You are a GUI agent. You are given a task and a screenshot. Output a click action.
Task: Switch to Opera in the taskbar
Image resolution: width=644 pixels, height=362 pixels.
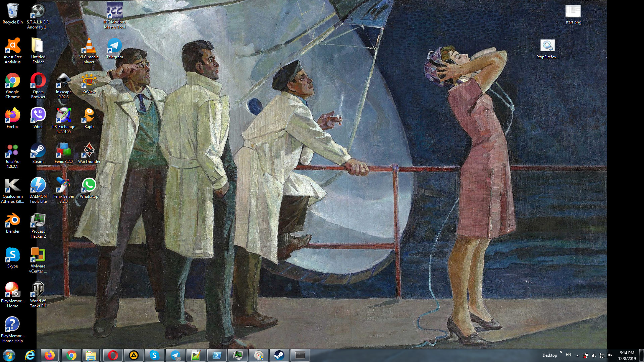[113, 355]
